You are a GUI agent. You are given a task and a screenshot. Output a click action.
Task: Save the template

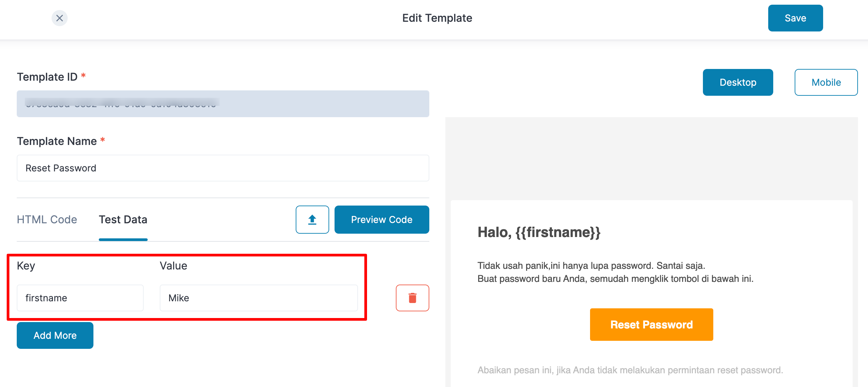tap(795, 18)
